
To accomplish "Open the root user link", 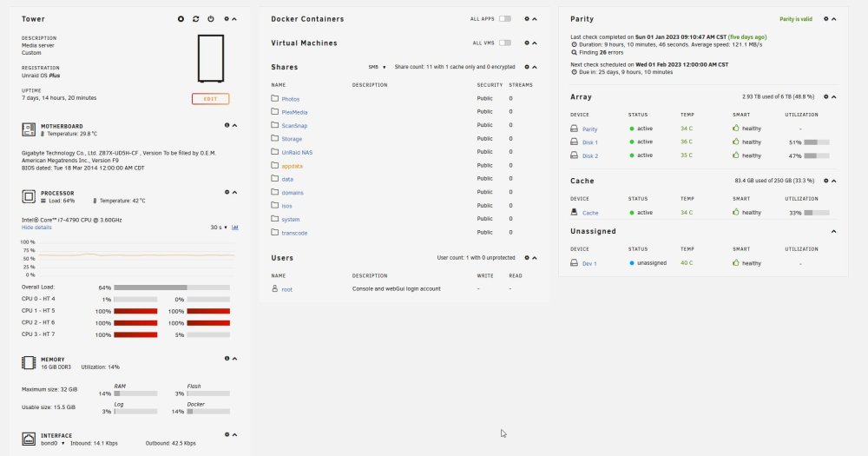I will (286, 289).
